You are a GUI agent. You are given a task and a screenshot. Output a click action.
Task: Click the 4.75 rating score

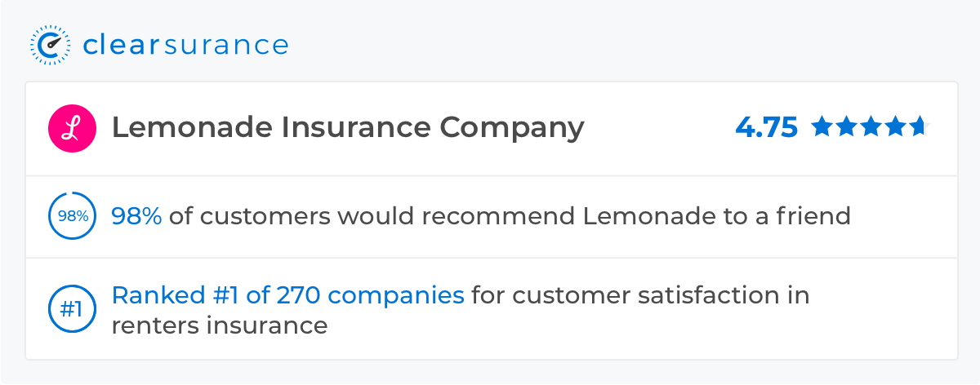point(766,128)
